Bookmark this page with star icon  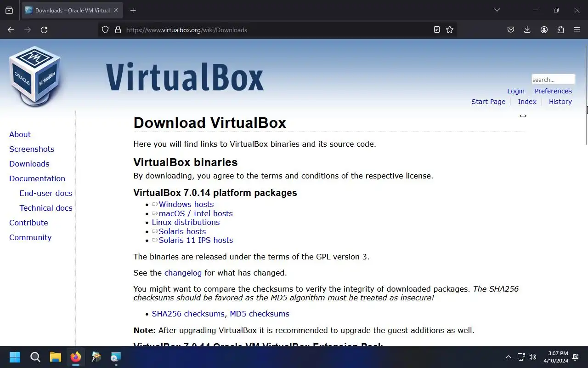point(450,29)
